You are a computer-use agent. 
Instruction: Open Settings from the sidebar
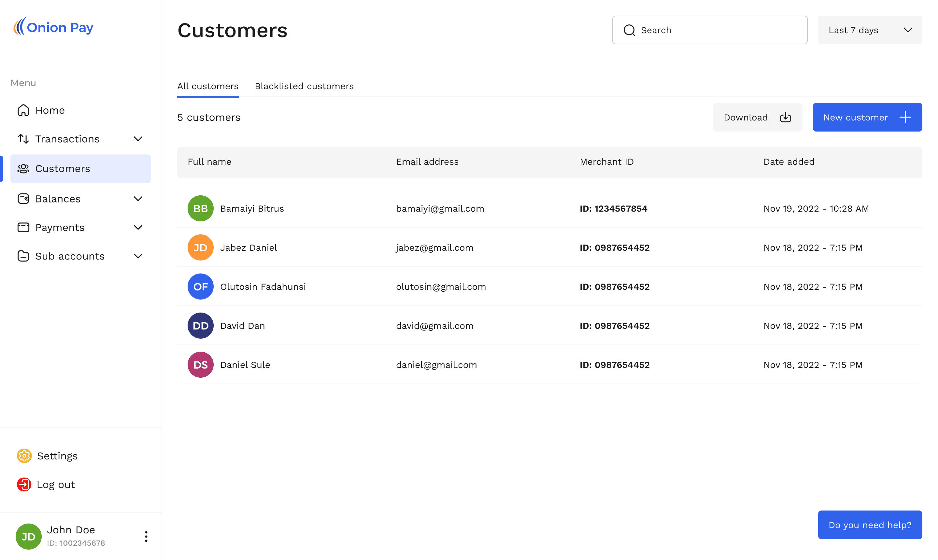57,456
